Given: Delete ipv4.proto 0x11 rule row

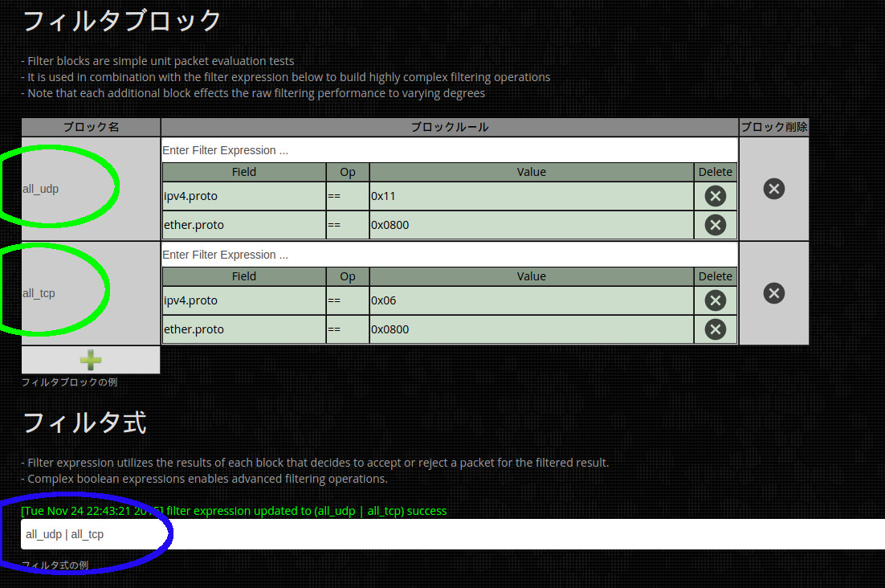Looking at the screenshot, I should click(715, 196).
